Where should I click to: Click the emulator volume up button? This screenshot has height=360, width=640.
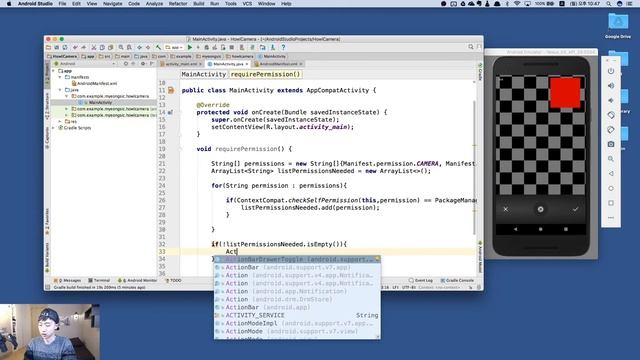tap(611, 86)
